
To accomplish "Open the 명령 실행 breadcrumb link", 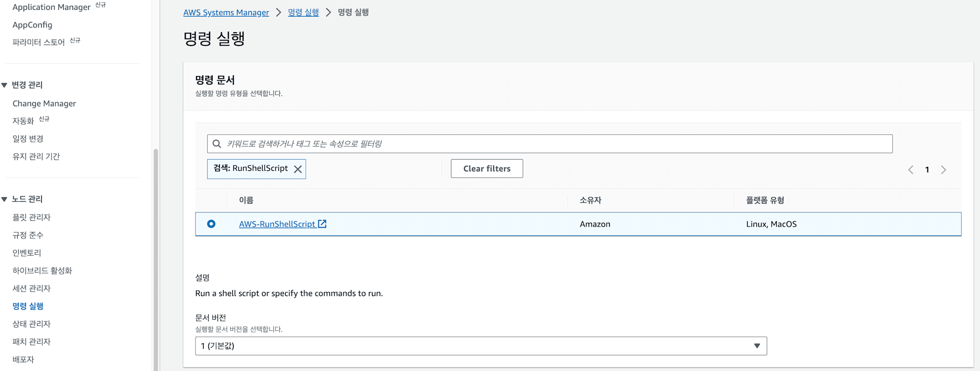I will (x=303, y=12).
